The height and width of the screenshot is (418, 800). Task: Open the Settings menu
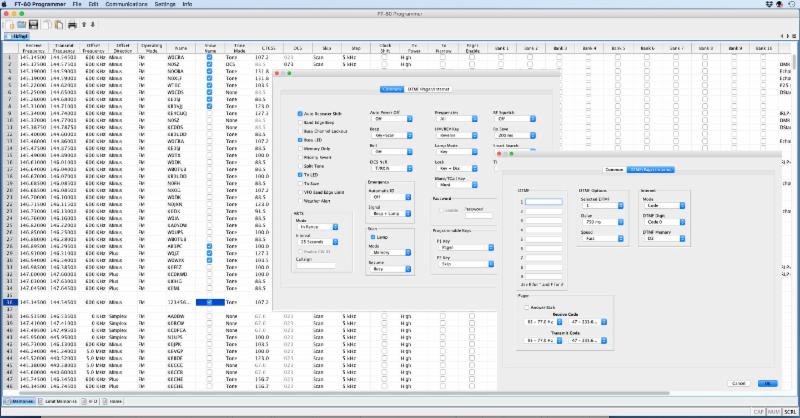click(165, 4)
